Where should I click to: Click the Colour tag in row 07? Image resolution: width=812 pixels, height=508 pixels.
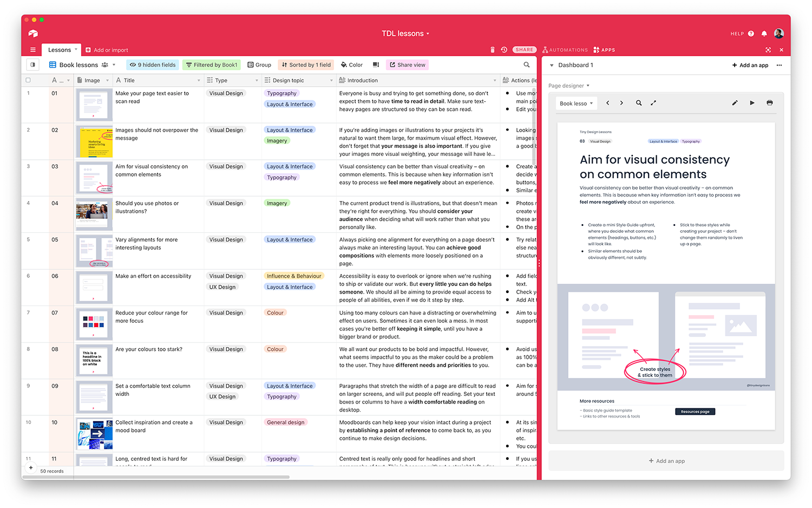[275, 313]
